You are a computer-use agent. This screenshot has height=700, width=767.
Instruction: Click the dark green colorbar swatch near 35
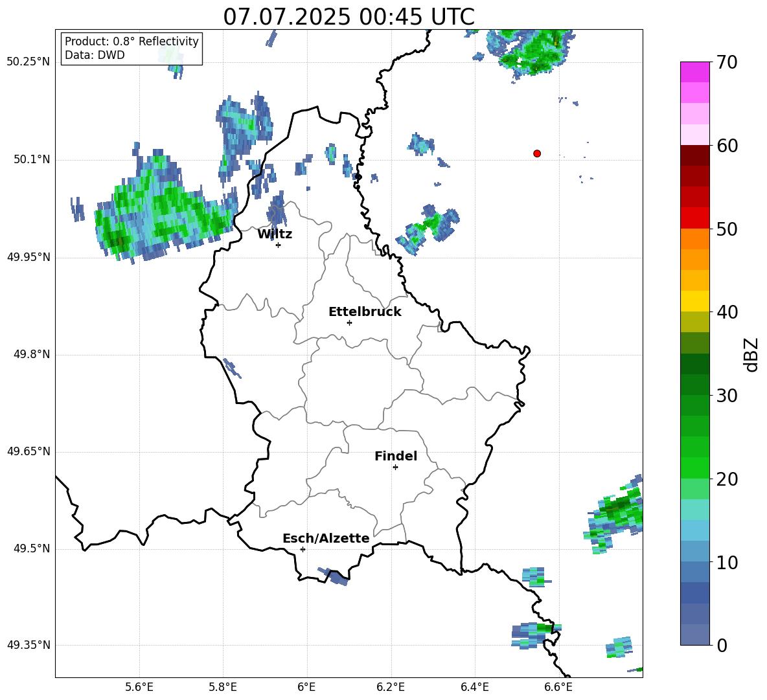[694, 364]
